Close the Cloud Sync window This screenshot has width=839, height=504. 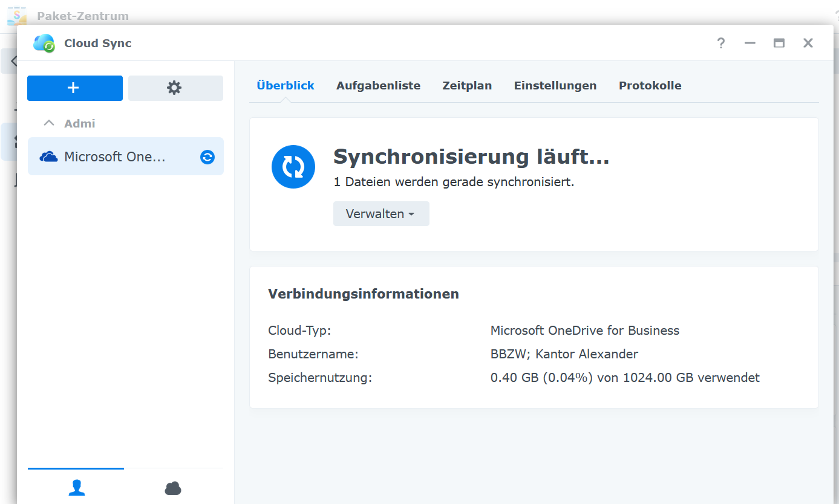point(808,43)
